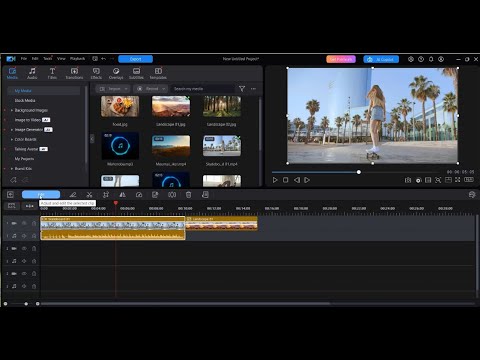The width and height of the screenshot is (480, 360).
Task: Open the Overlays room tab
Action: click(116, 73)
